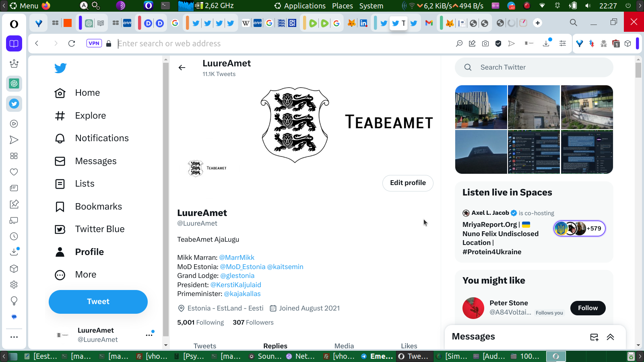Image resolution: width=644 pixels, height=362 pixels.
Task: Reload the page with the refresh icon
Action: pos(72,43)
